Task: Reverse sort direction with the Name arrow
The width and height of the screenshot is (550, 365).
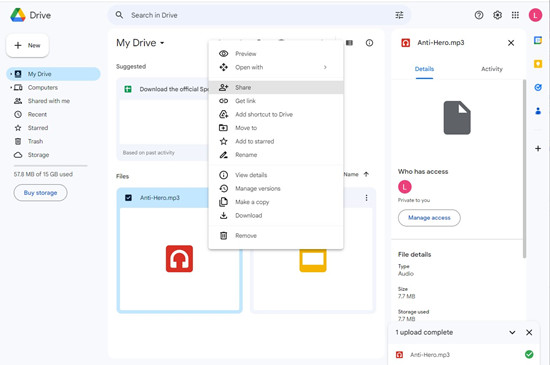Action: point(366,174)
